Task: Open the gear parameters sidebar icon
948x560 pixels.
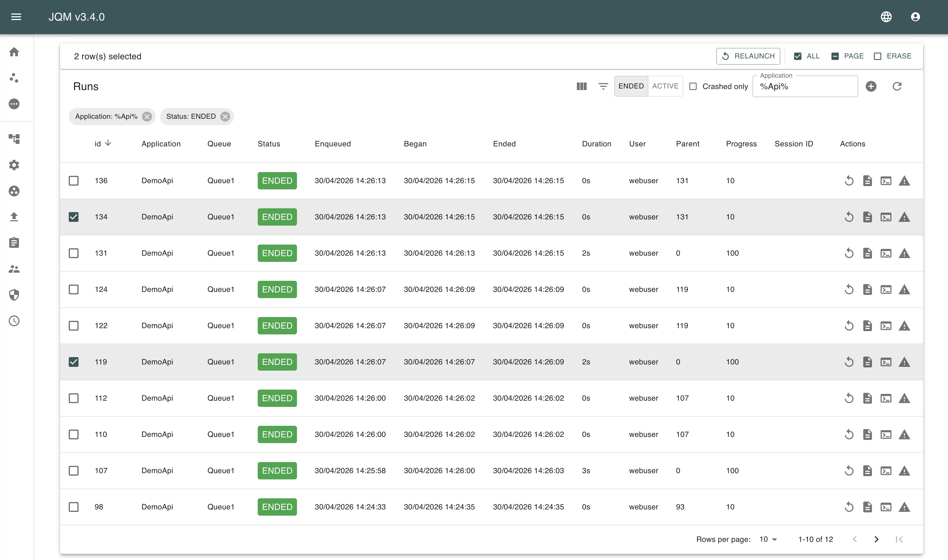Action: [x=14, y=165]
